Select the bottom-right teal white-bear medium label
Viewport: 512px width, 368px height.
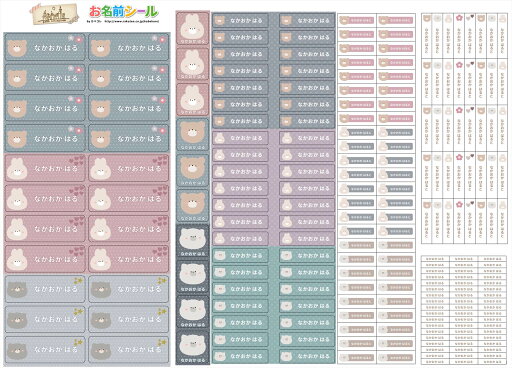click(x=307, y=356)
